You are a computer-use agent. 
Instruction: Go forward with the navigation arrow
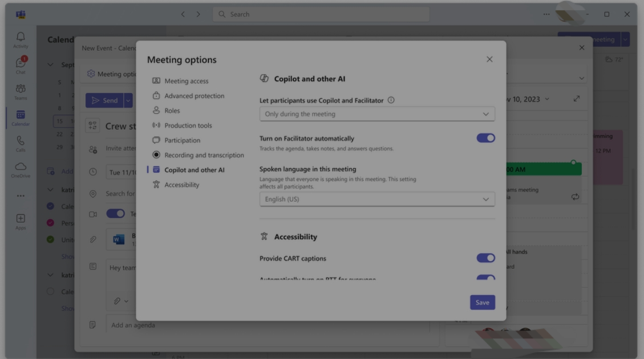pos(198,14)
